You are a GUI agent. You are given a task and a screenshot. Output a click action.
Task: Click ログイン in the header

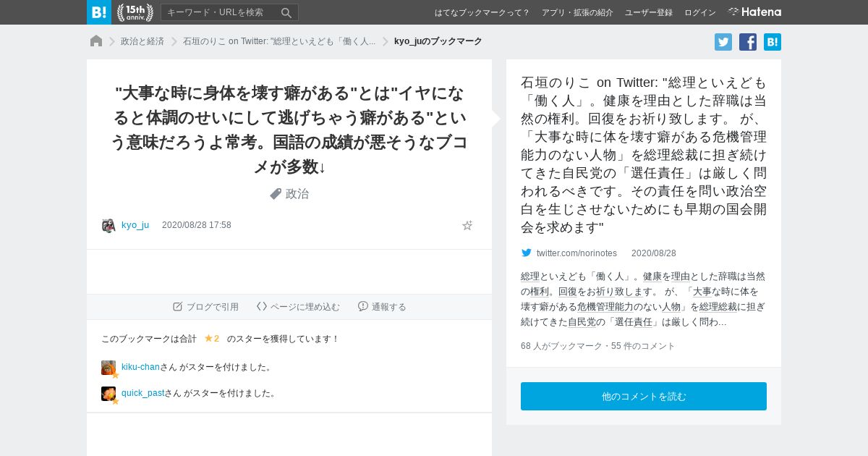(700, 12)
